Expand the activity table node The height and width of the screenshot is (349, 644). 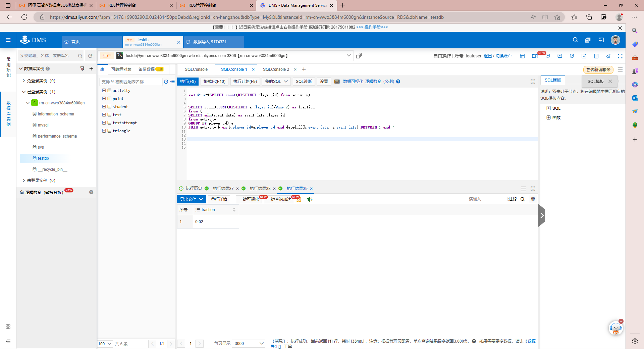(104, 91)
